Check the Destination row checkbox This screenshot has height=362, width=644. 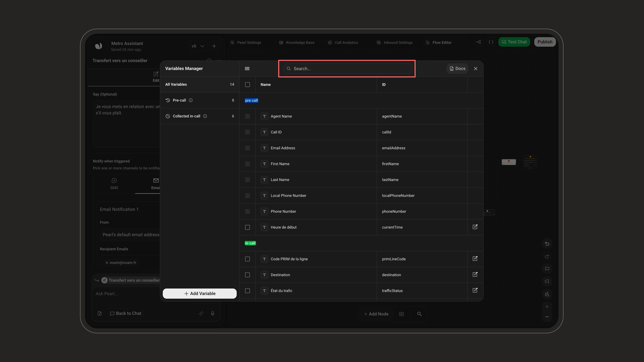[x=248, y=275]
